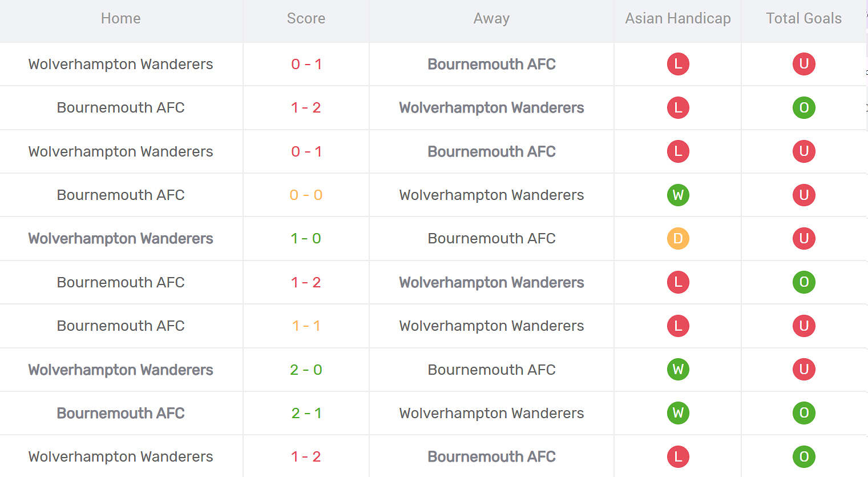Click the Score column header
Viewport: 868px width, 477px height.
coord(306,19)
